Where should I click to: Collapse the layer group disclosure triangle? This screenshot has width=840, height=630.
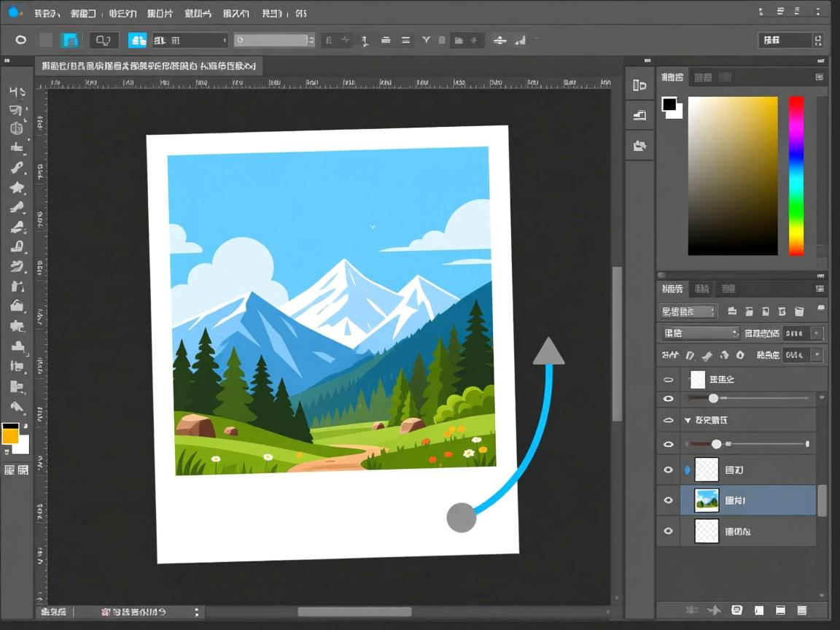pyautogui.click(x=687, y=421)
